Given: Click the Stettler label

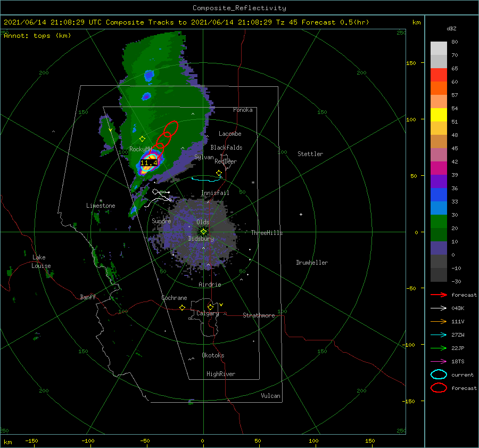Looking at the screenshot, I should 310,154.
